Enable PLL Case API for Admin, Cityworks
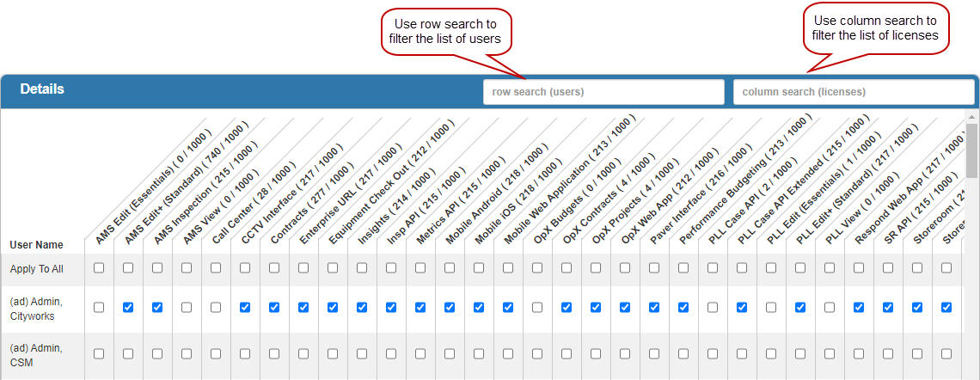The width and height of the screenshot is (980, 380). tap(713, 307)
